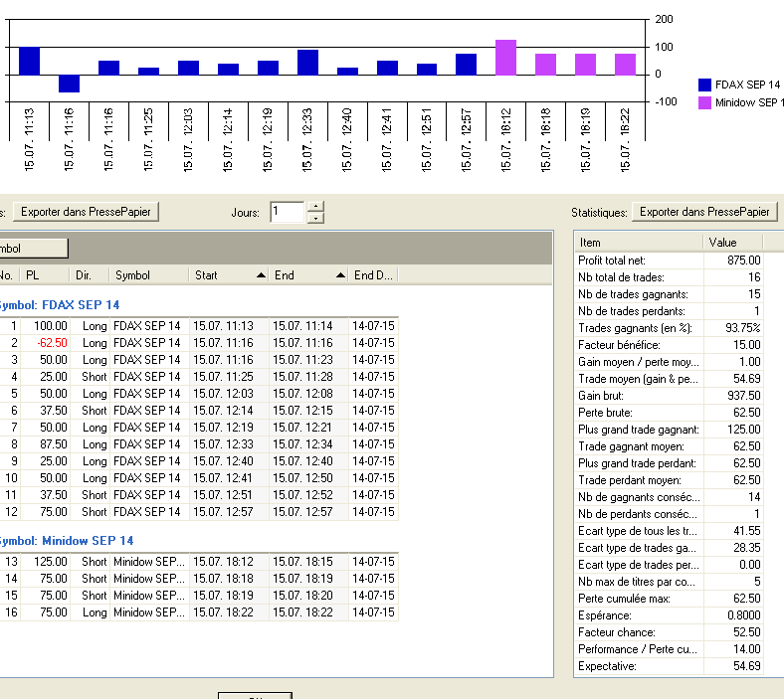Click the tallest purple bar at 18:12
The image size is (784, 699).
point(505,58)
